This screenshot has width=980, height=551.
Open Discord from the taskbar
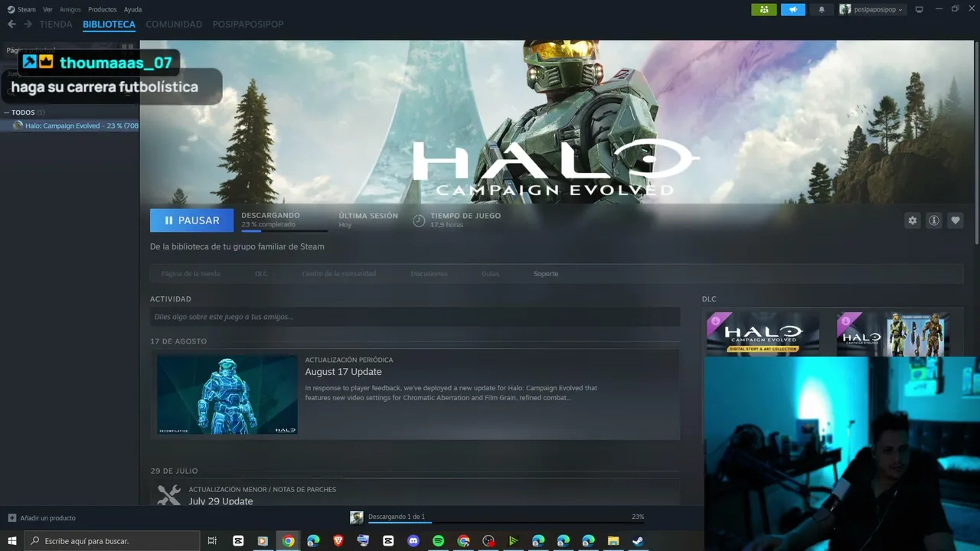click(413, 541)
